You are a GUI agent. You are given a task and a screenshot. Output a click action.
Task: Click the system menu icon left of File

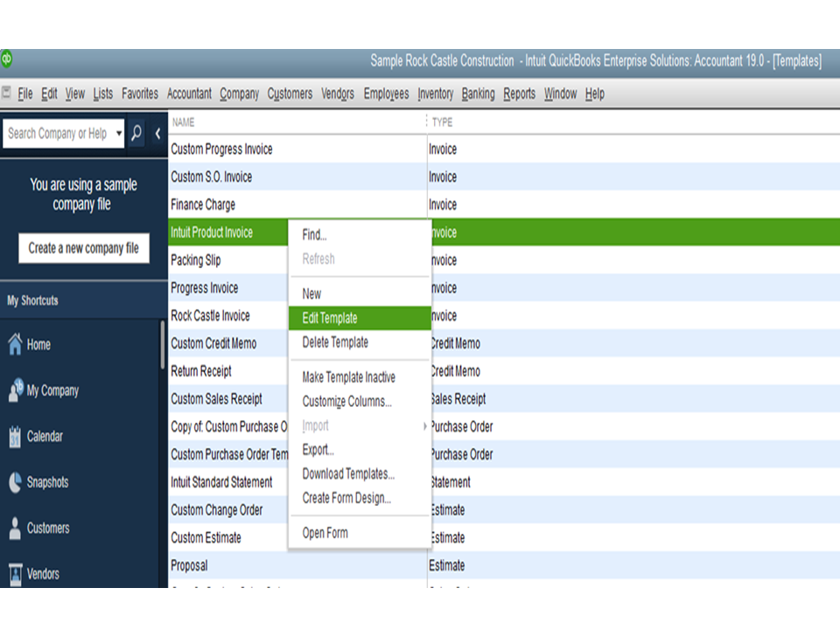pyautogui.click(x=6, y=93)
